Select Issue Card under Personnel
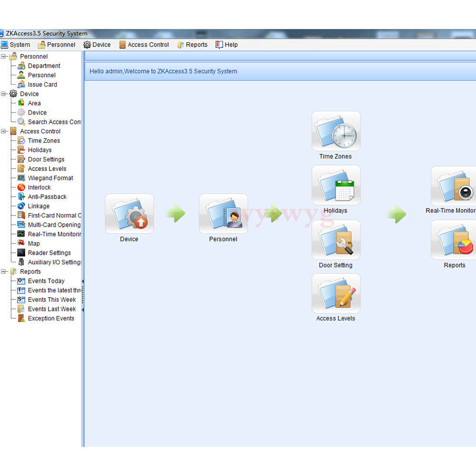Image resolution: width=476 pixels, height=476 pixels. click(42, 85)
